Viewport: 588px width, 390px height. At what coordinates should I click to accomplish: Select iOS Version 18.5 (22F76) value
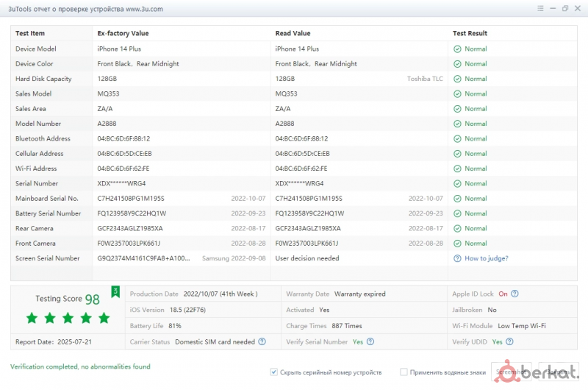(x=187, y=310)
